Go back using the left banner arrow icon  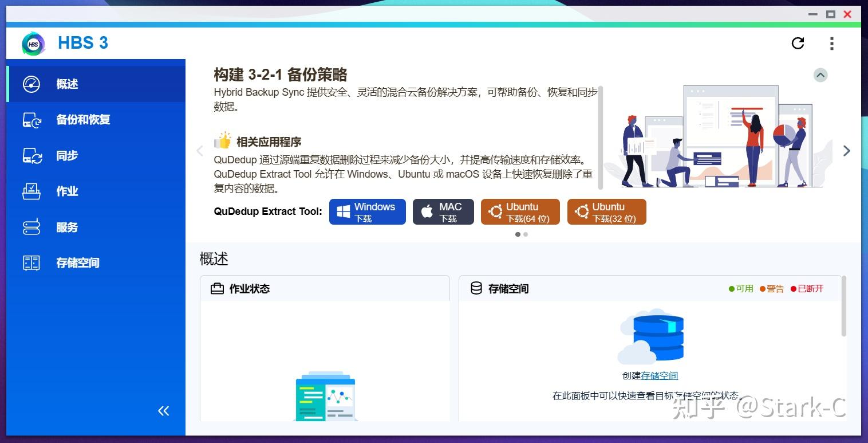point(199,150)
